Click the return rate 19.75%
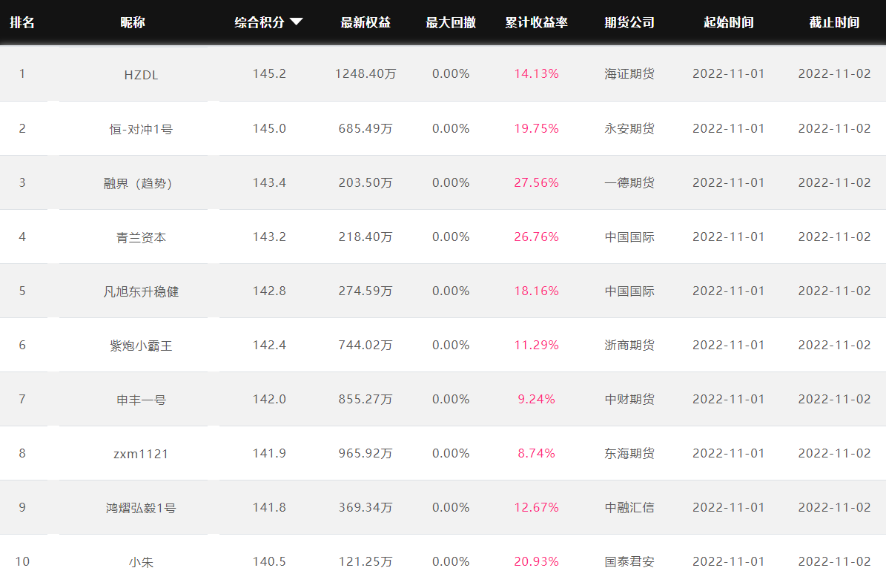The height and width of the screenshot is (588, 886). pyautogui.click(x=536, y=129)
